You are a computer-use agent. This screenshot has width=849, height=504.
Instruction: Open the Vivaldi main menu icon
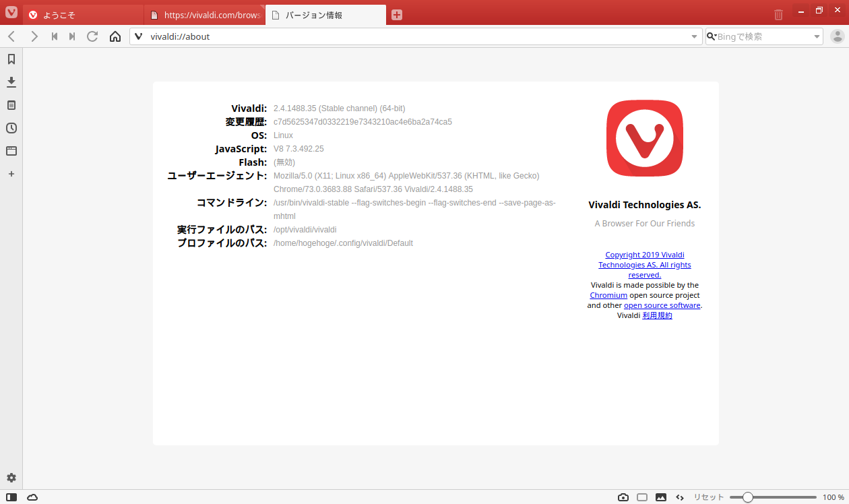11,12
